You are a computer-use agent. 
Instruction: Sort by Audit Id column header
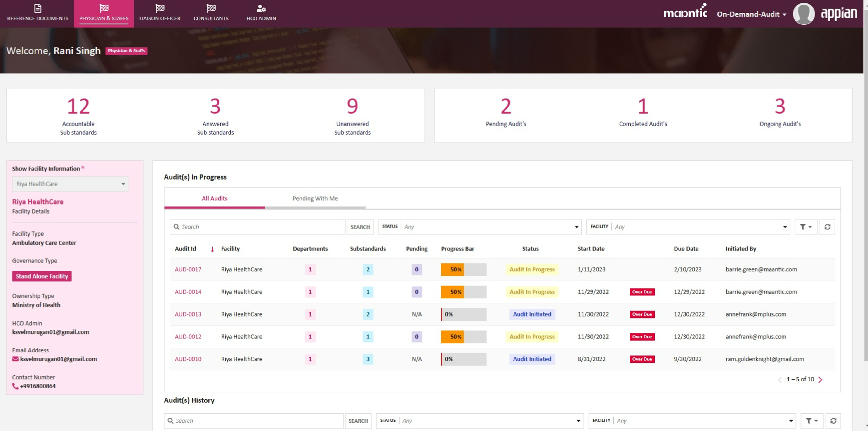click(185, 249)
